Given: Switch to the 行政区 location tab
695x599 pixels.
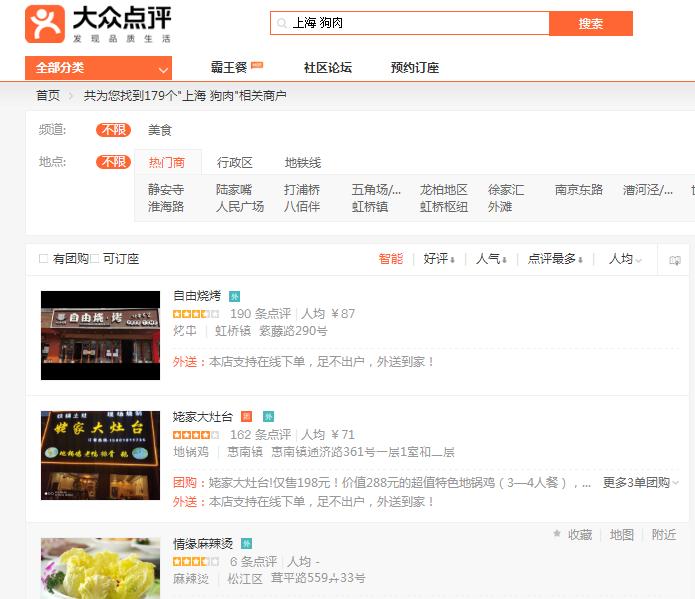Looking at the screenshot, I should pyautogui.click(x=235, y=163).
